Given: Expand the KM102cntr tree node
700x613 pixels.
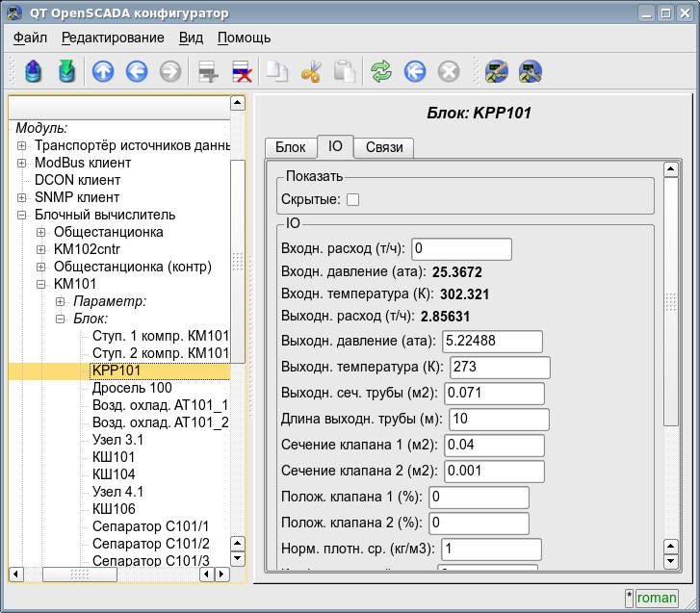Looking at the screenshot, I should (x=40, y=249).
